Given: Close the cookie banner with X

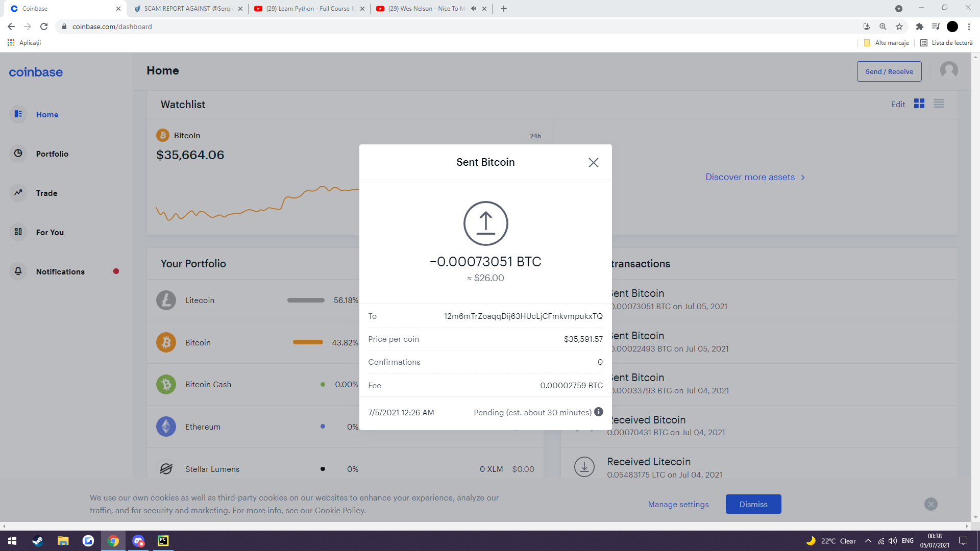Looking at the screenshot, I should click(x=931, y=504).
